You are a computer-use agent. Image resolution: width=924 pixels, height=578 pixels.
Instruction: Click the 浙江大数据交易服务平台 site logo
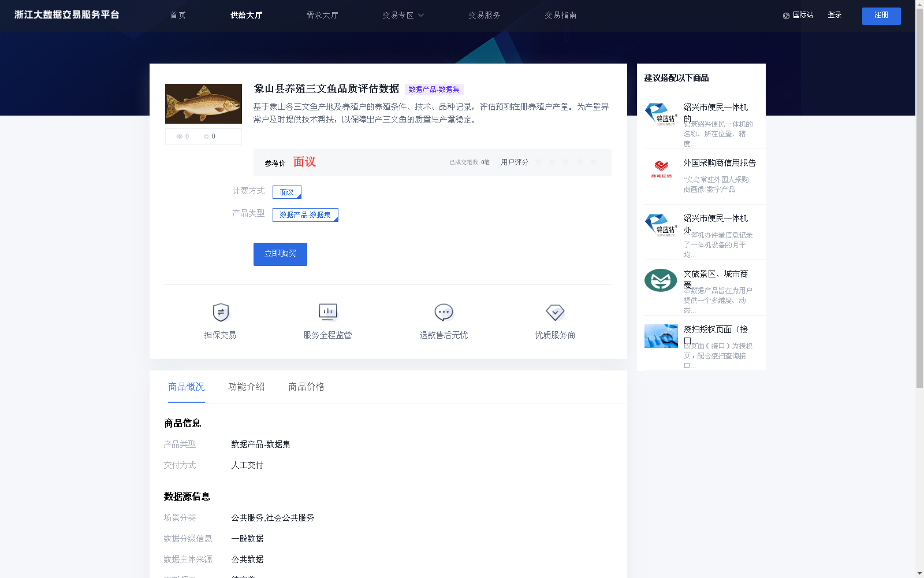point(67,14)
